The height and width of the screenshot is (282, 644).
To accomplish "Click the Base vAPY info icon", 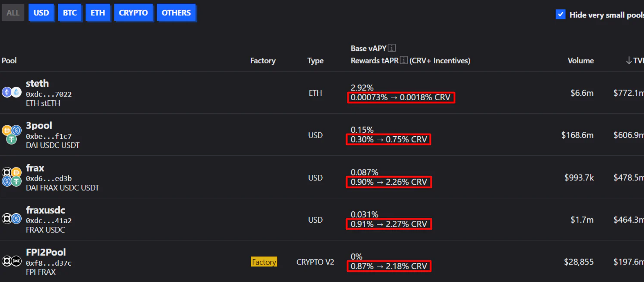I will coord(392,48).
